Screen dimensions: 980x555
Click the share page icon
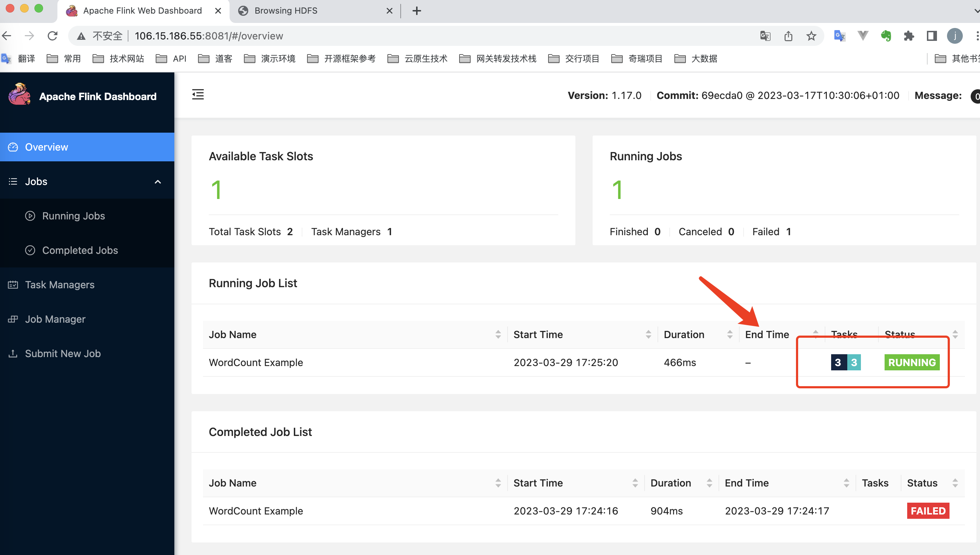coord(788,36)
